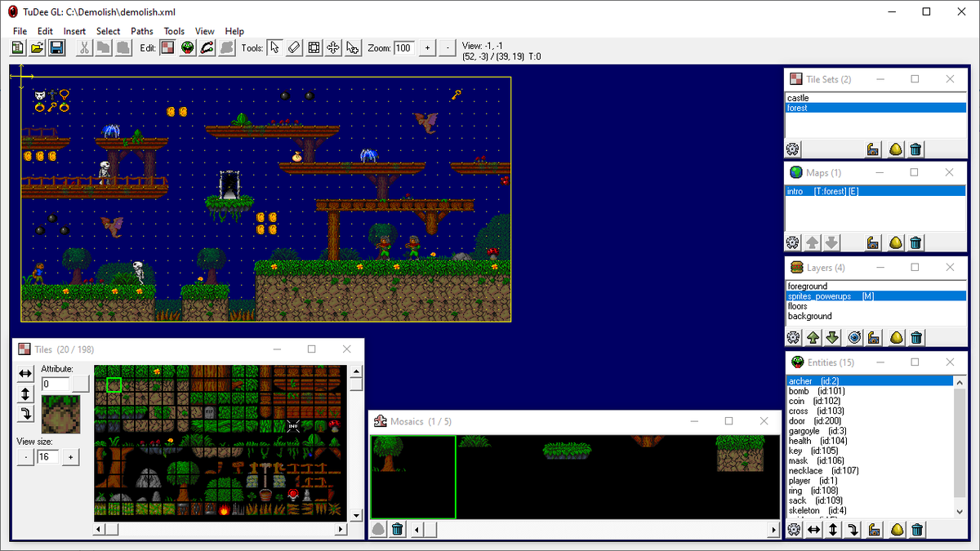This screenshot has width=980, height=551.
Task: Open Tile Sets properties gear icon
Action: 792,149
